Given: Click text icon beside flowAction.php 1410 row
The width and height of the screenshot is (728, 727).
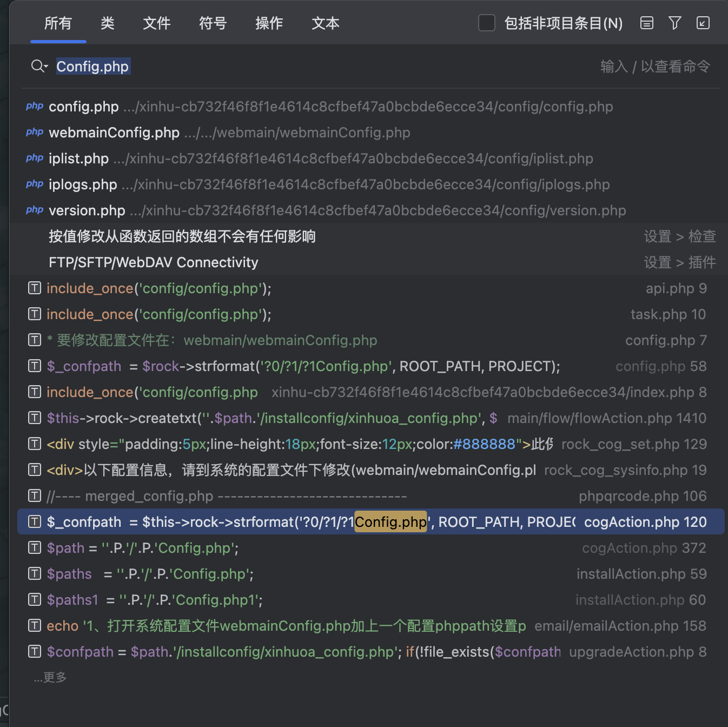Looking at the screenshot, I should point(35,418).
